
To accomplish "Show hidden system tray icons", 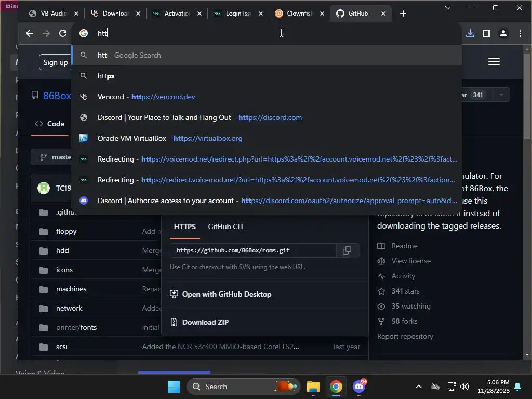I will tap(419, 387).
